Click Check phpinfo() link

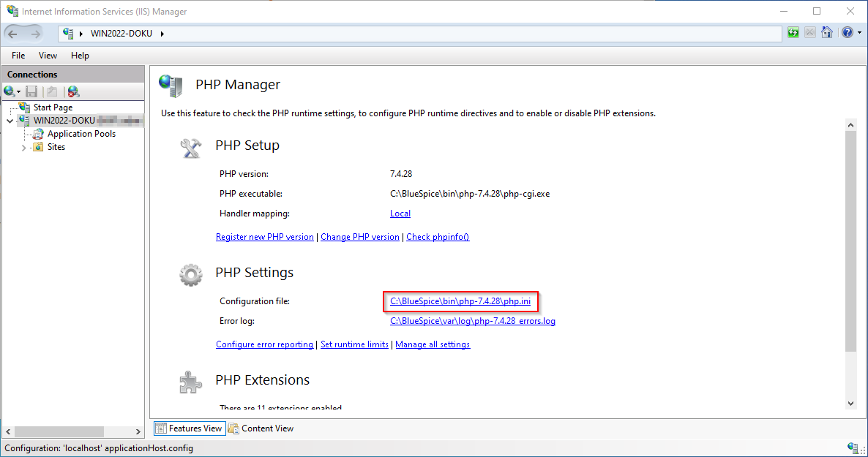click(x=438, y=237)
